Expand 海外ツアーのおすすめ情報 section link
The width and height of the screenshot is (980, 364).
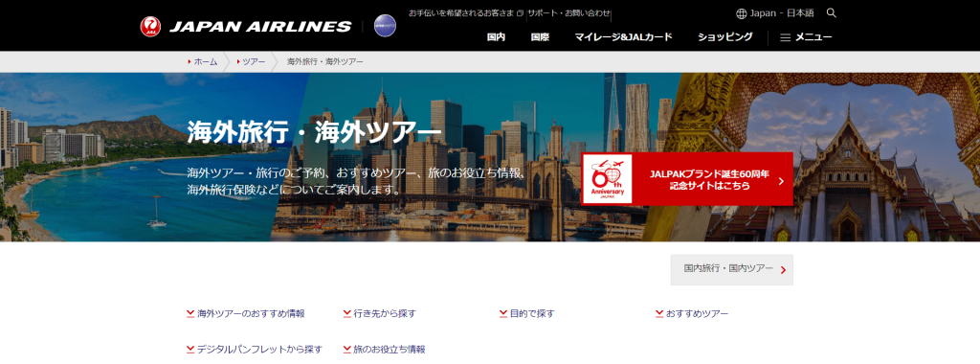coord(246,313)
